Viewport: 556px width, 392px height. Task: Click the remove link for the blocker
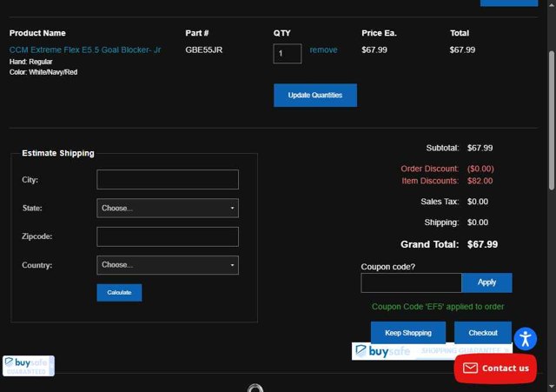point(323,50)
